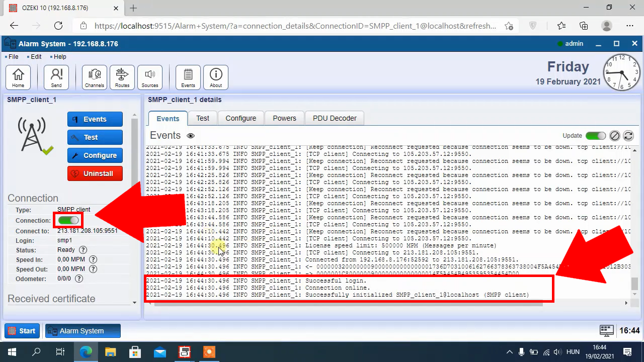Click the Alarm System taskbar item

[83, 331]
